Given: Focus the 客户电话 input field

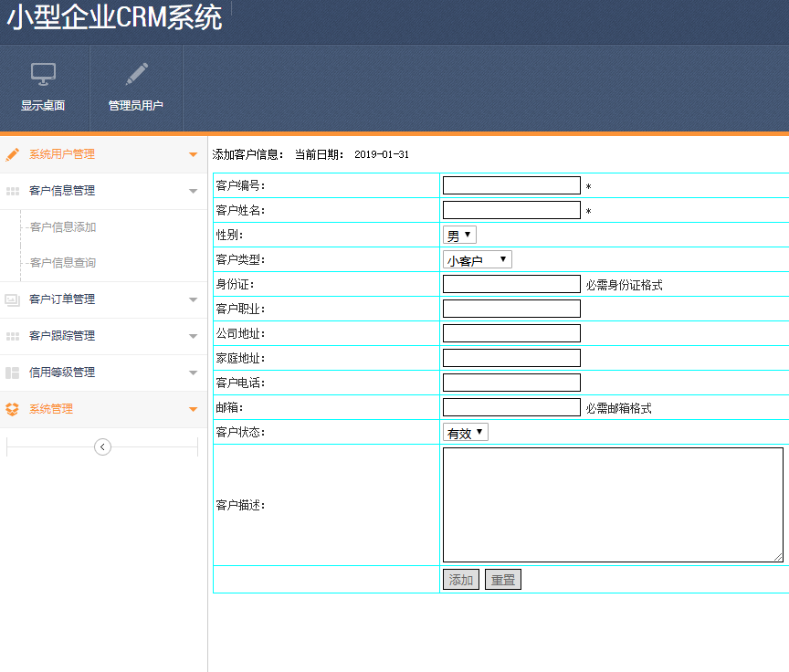Looking at the screenshot, I should coord(511,383).
